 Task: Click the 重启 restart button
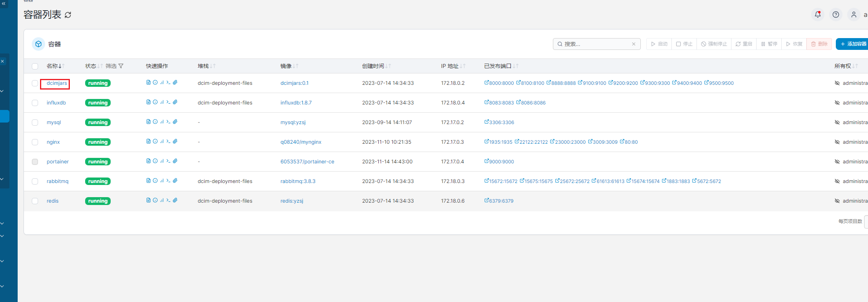click(x=744, y=44)
